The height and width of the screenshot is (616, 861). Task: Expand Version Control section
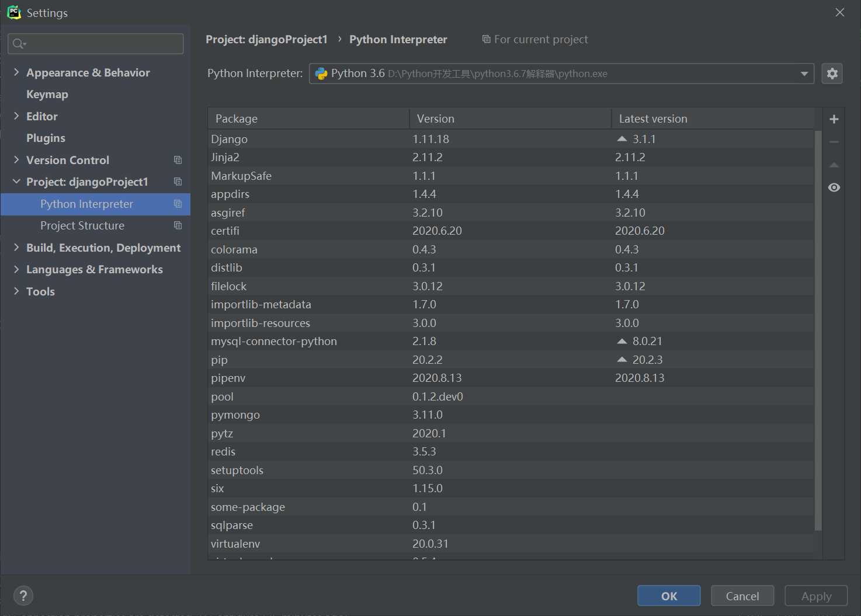[16, 160]
